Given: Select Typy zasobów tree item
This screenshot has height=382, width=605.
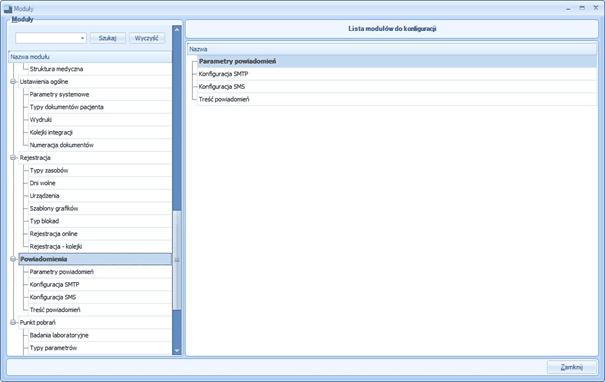Looking at the screenshot, I should click(49, 170).
